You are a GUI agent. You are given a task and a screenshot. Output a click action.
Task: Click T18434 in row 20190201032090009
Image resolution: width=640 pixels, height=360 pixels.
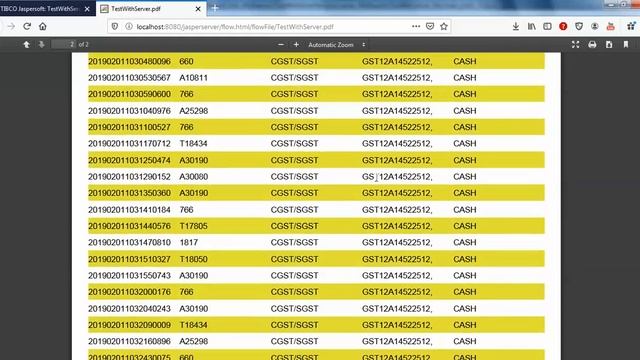point(193,325)
